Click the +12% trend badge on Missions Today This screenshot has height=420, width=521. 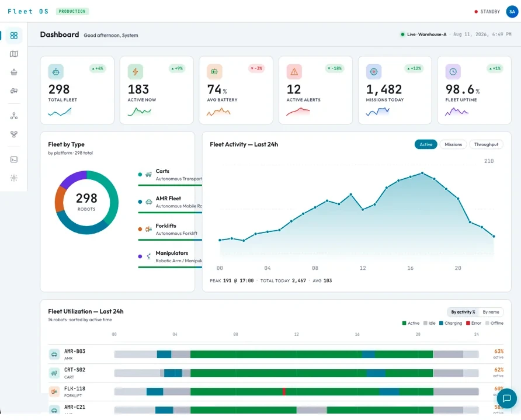tap(414, 68)
